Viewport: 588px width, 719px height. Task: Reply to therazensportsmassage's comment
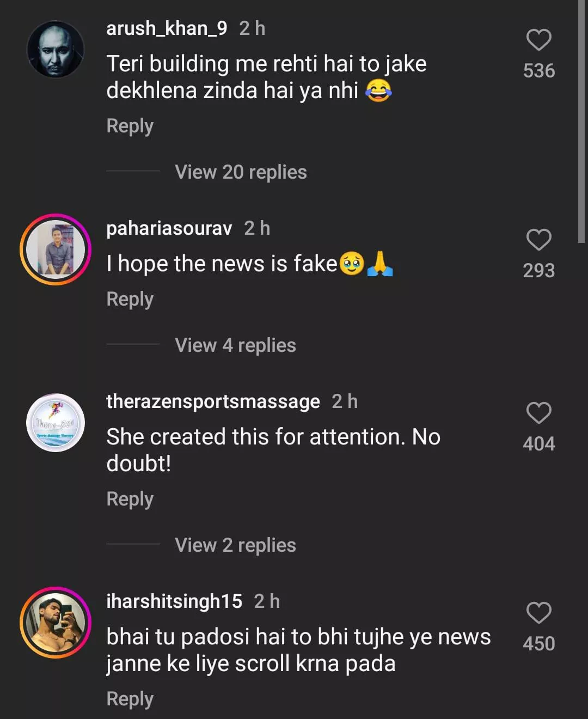pos(130,499)
